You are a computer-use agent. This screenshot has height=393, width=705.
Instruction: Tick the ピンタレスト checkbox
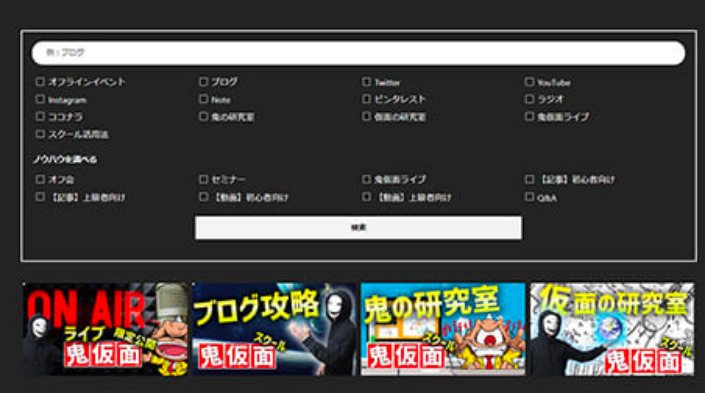point(366,99)
